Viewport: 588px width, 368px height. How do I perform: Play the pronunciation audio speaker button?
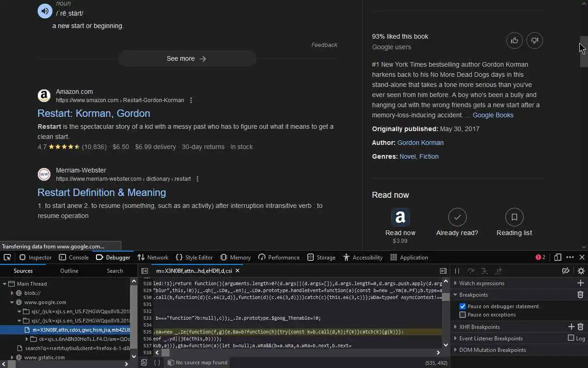pos(45,11)
